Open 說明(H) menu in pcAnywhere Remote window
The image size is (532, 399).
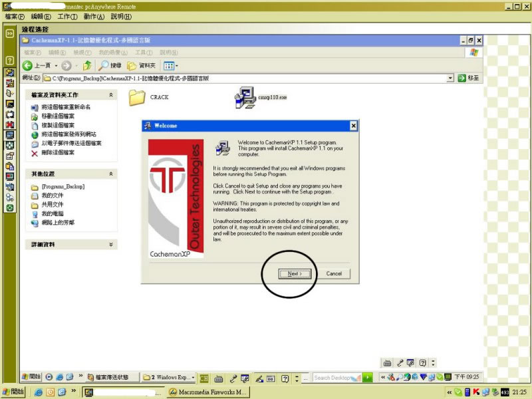[121, 16]
